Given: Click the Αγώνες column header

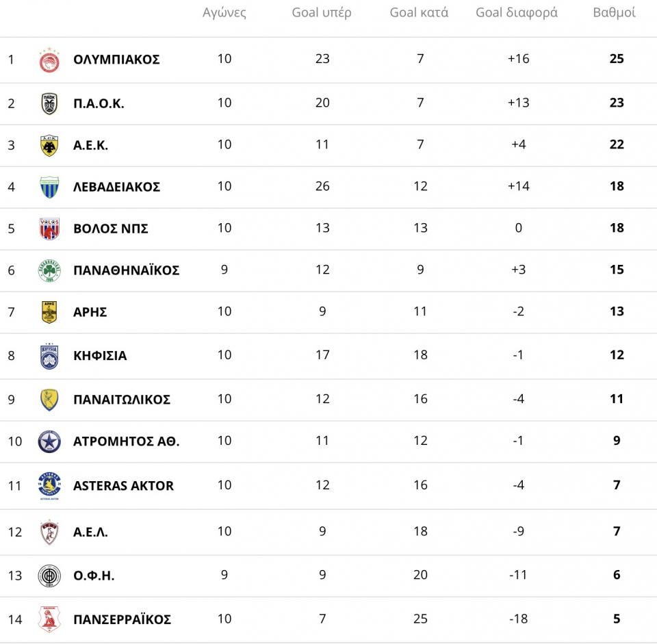Looking at the screenshot, I should (224, 12).
